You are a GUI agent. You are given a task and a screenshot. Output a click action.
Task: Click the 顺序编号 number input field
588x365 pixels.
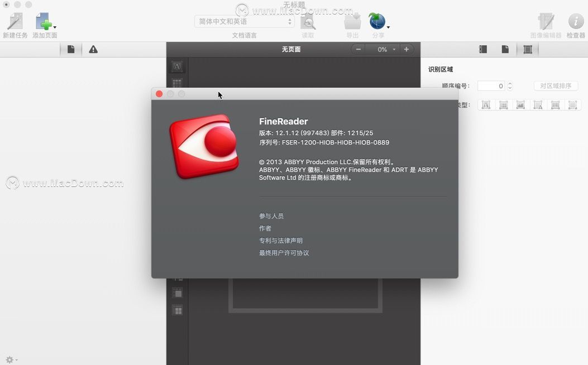(491, 86)
